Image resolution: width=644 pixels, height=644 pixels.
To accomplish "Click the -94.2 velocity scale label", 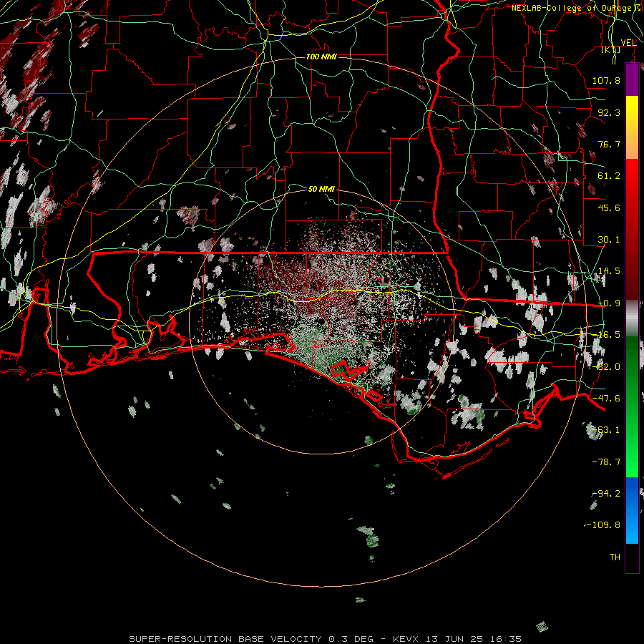I will (606, 494).
